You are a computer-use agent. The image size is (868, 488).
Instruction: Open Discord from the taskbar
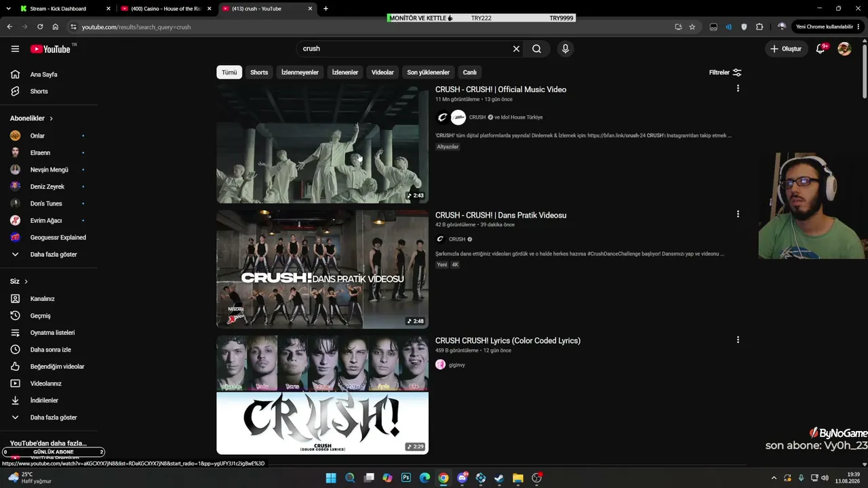click(x=462, y=478)
